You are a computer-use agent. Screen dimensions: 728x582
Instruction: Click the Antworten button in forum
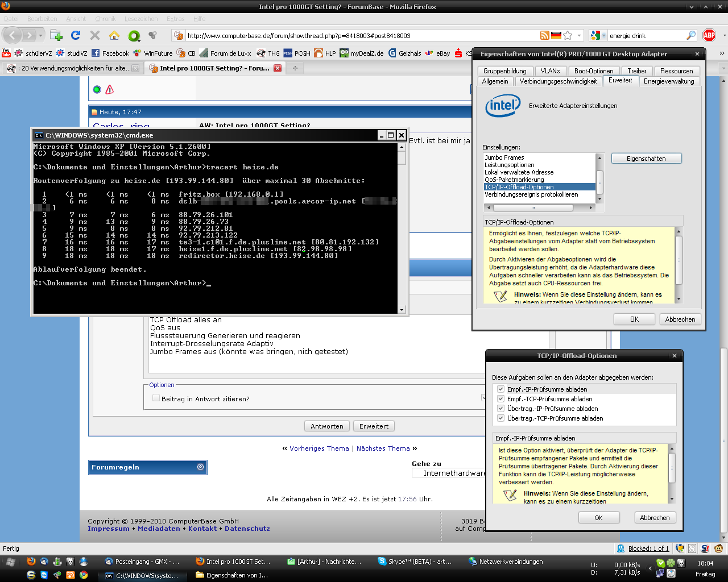pos(327,426)
